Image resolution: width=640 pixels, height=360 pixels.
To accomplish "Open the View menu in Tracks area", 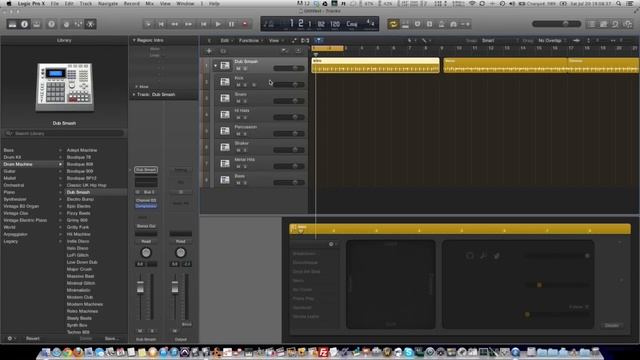I will (x=275, y=40).
